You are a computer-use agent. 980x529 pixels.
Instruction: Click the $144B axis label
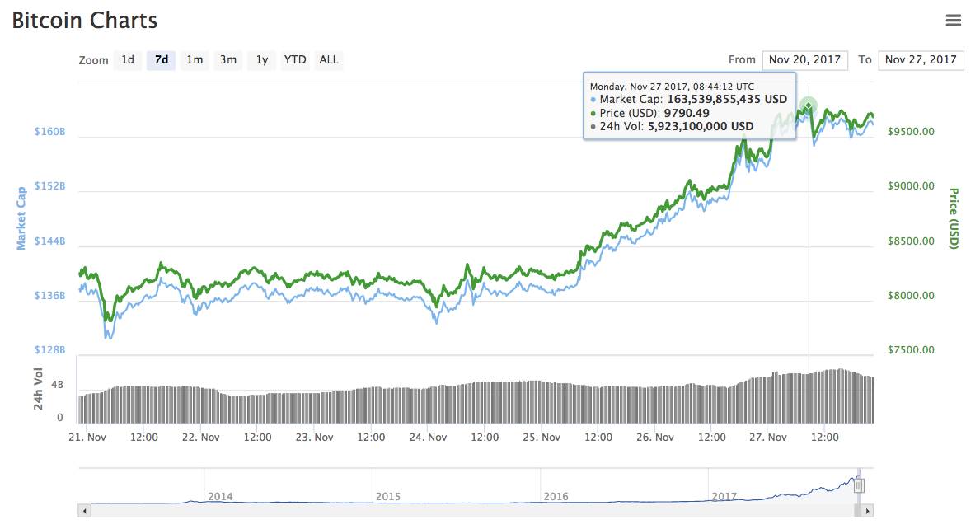50,241
